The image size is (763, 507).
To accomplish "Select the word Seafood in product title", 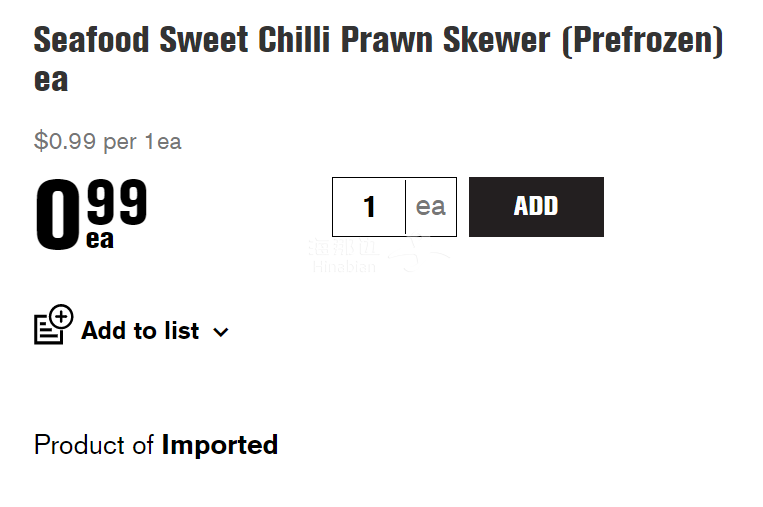I will click(x=91, y=39).
